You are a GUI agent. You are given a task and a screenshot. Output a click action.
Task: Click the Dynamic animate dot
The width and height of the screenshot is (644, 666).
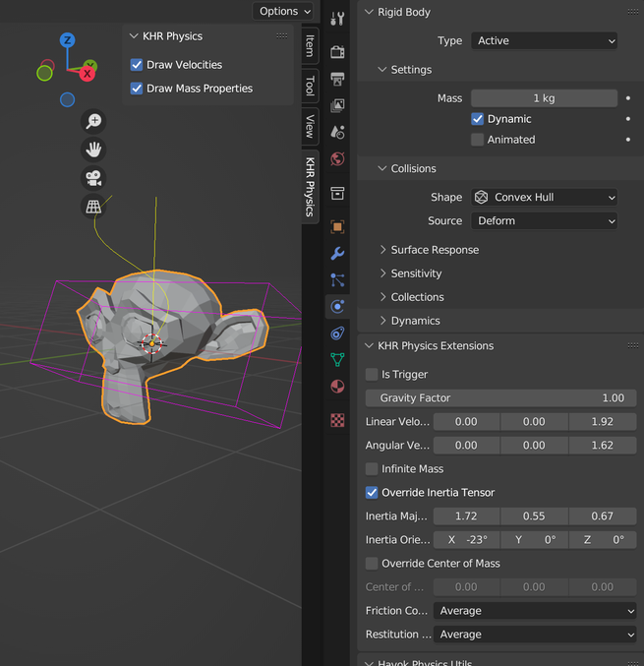click(628, 119)
